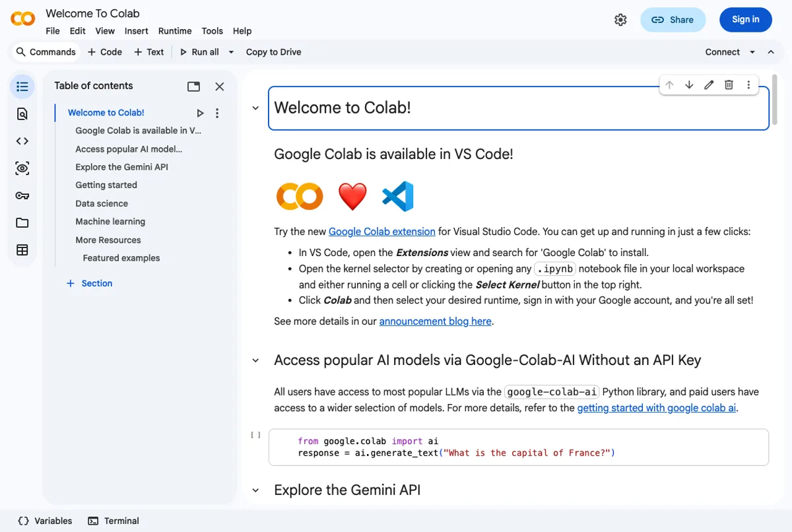Open the Tools menu
792x532 pixels.
(x=213, y=31)
